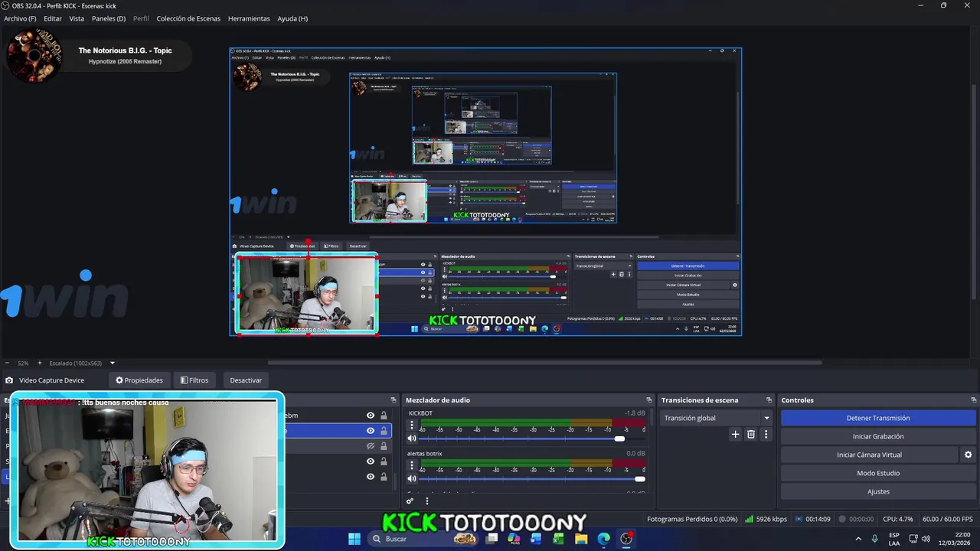Viewport: 980px width, 551px height.
Task: Click the preview vertical scrollbar
Action: tap(975, 191)
